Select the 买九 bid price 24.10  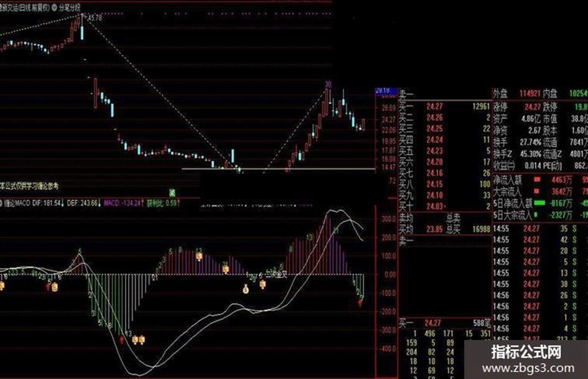tap(434, 195)
